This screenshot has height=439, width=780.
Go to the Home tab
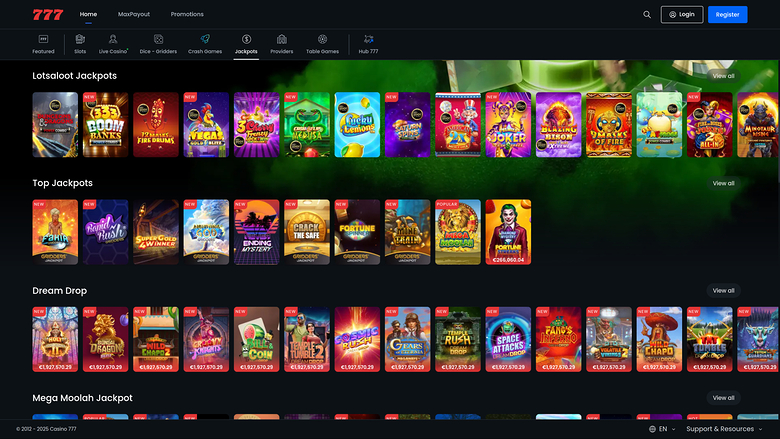tap(89, 14)
